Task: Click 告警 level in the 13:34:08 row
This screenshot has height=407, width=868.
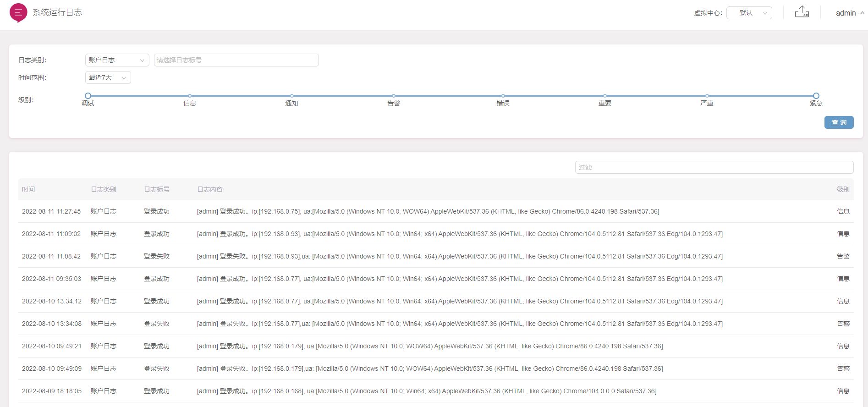Action: pyautogui.click(x=843, y=324)
